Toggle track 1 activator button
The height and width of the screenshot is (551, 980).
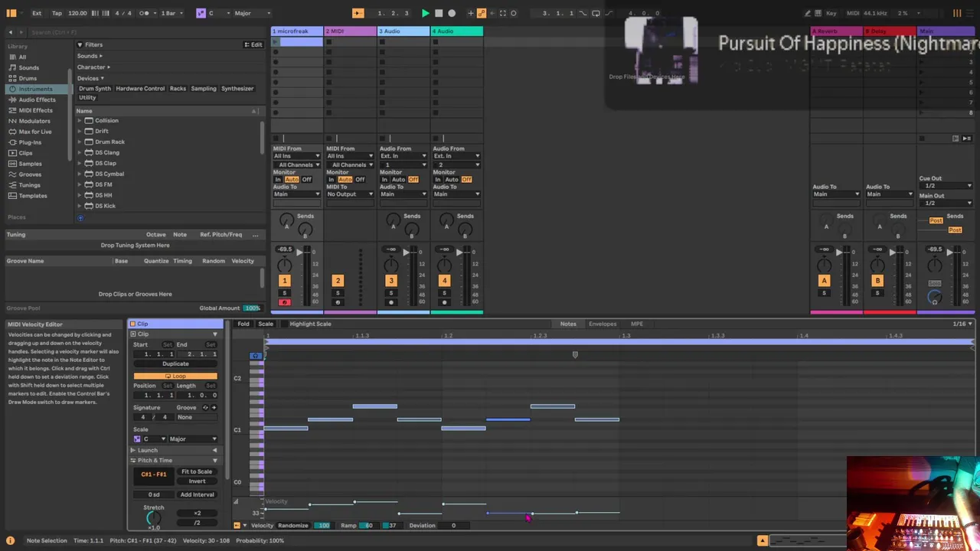(x=284, y=281)
